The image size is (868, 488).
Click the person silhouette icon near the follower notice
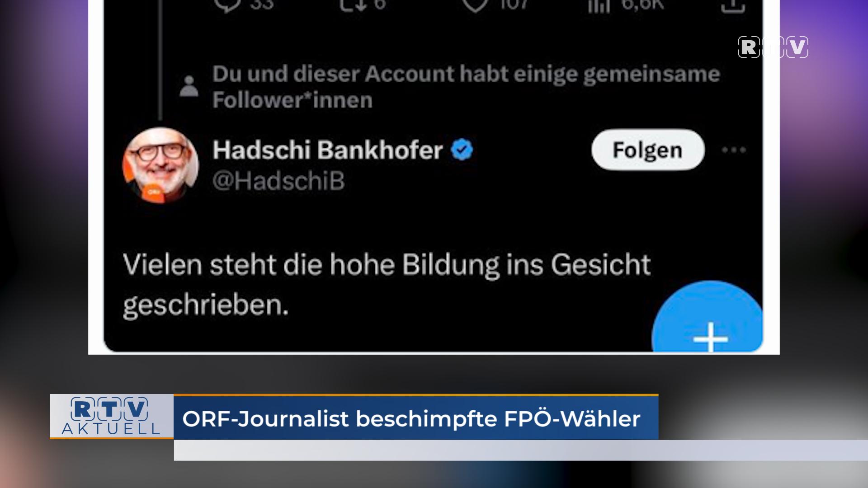[189, 86]
